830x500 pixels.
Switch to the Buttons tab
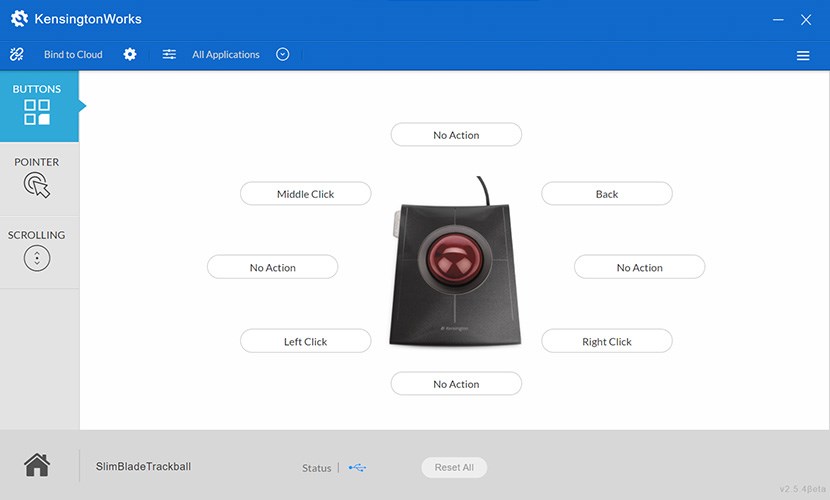37,105
